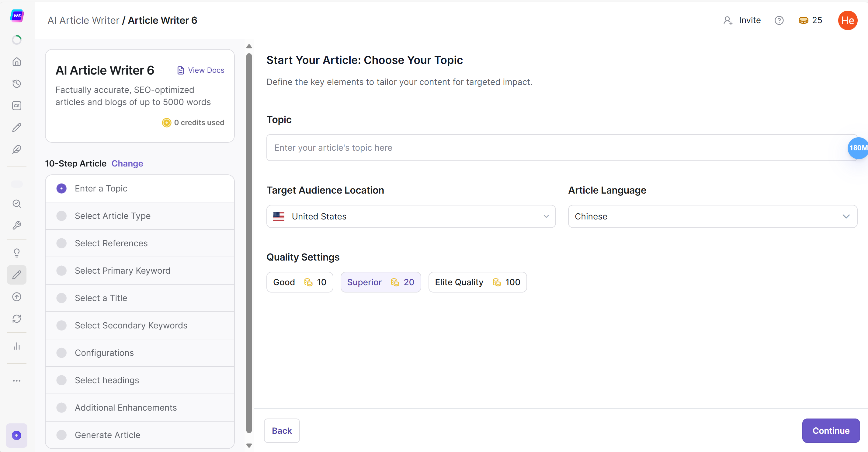This screenshot has width=868, height=452.
Task: Click the feather pen sidebar icon
Action: tap(16, 149)
